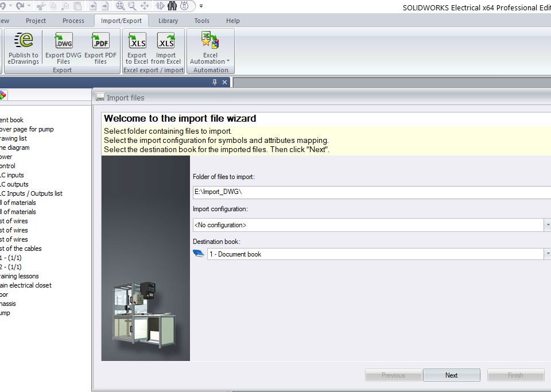Click the Next button
Screen dimensions: 551x392
(x=451, y=375)
